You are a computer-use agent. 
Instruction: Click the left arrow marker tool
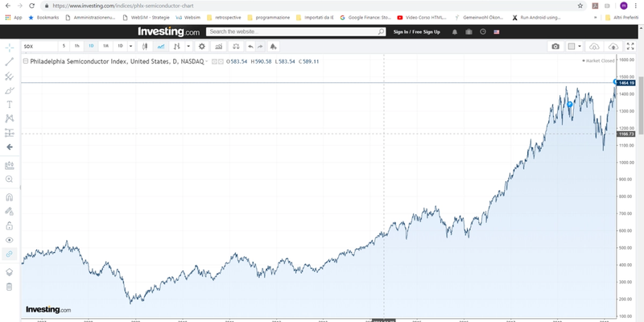tap(10, 147)
